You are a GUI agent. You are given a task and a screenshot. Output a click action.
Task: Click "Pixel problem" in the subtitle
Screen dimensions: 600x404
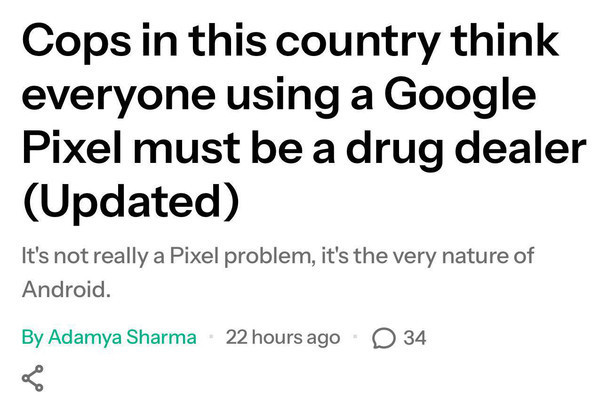point(236,256)
